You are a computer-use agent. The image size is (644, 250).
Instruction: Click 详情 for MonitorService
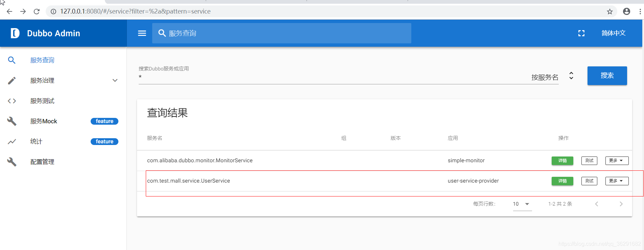[x=562, y=161]
